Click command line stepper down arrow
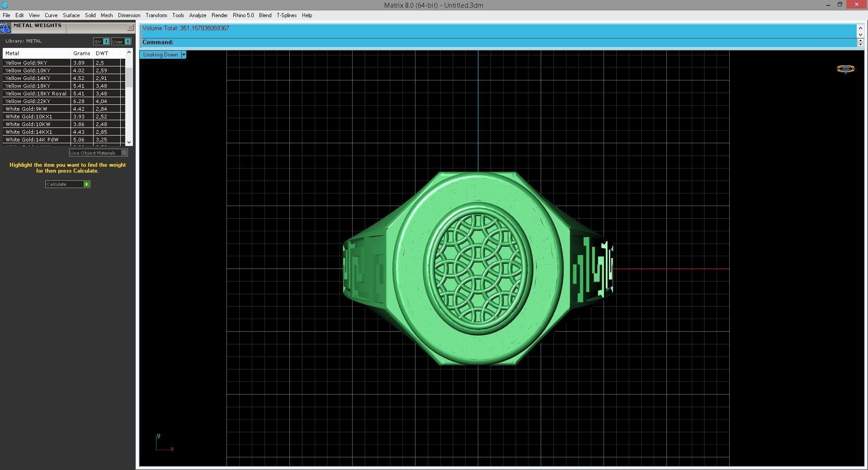868x470 pixels. pos(860,44)
